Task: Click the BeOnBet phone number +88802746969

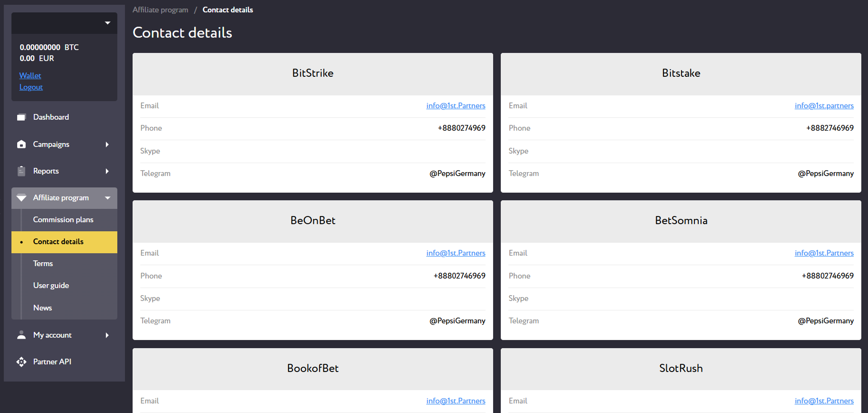Action: (459, 276)
